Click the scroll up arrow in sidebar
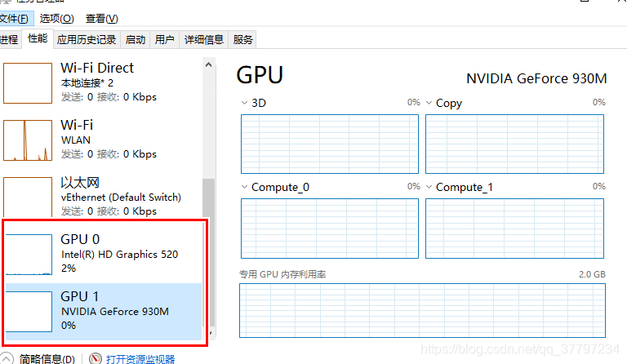The image size is (627, 364). tap(208, 64)
